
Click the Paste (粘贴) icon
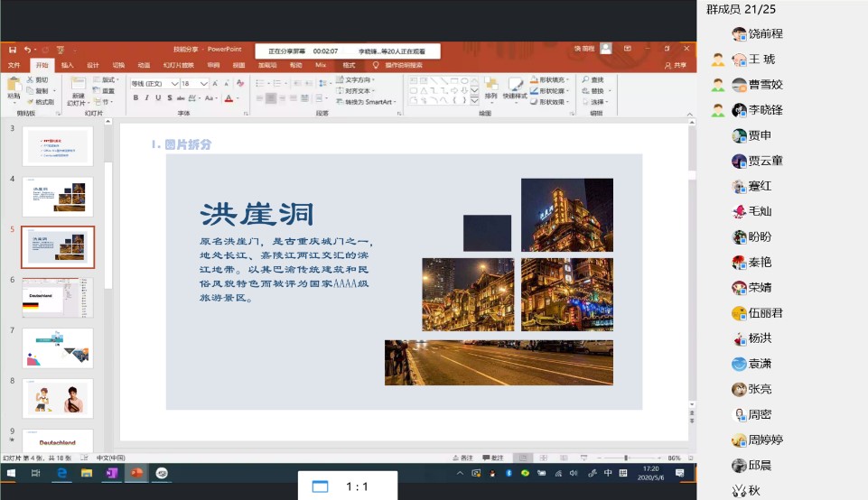point(14,84)
